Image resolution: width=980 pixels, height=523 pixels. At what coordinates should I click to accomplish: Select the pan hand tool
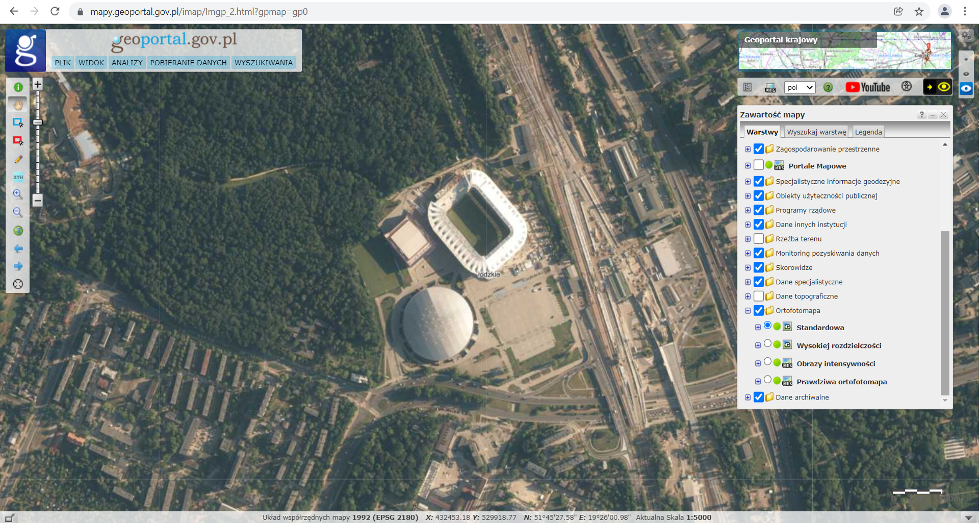(18, 105)
